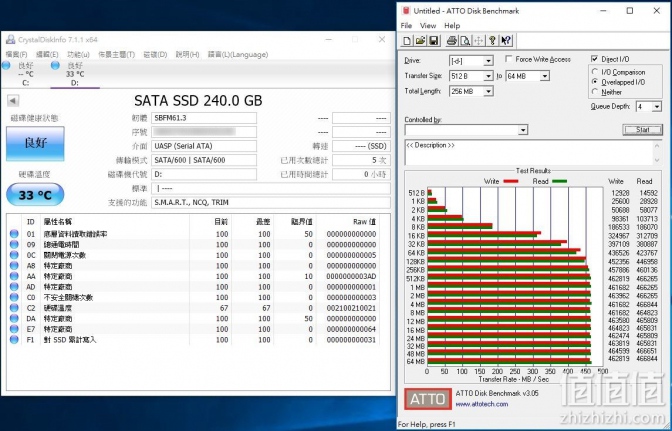
Task: Select the I/O Comparison radio button
Action: click(x=595, y=72)
